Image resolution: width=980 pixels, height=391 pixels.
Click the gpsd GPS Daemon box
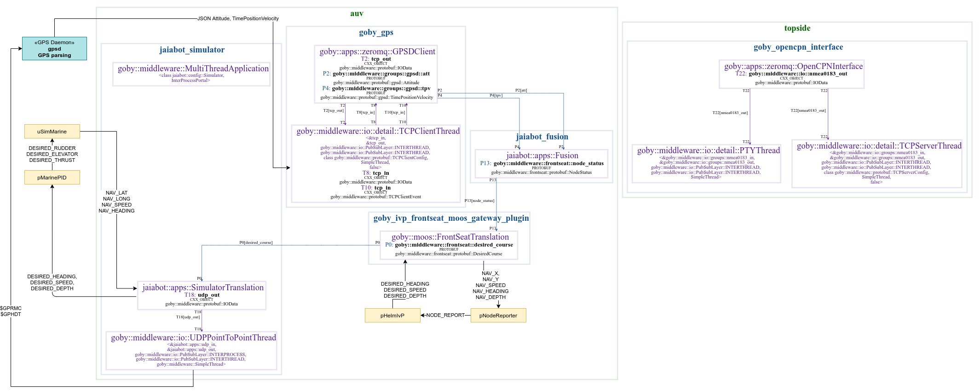tap(54, 49)
